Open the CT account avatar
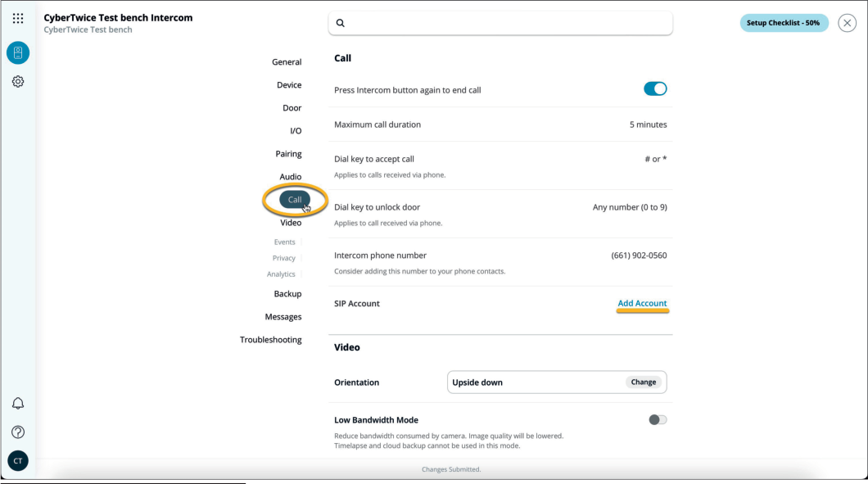 pyautogui.click(x=17, y=460)
